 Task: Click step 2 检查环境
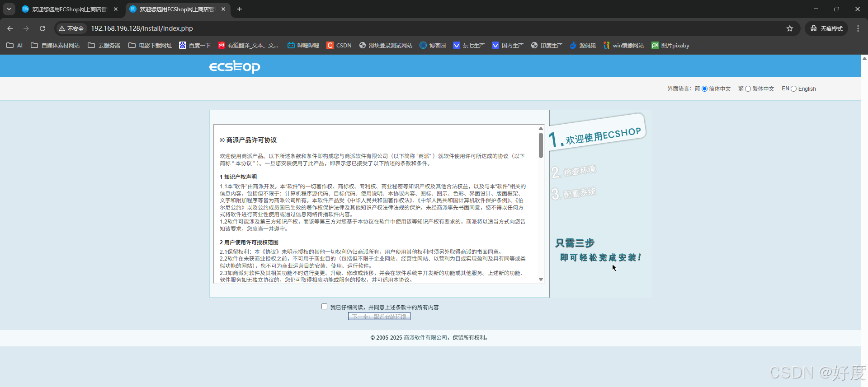[x=574, y=172]
